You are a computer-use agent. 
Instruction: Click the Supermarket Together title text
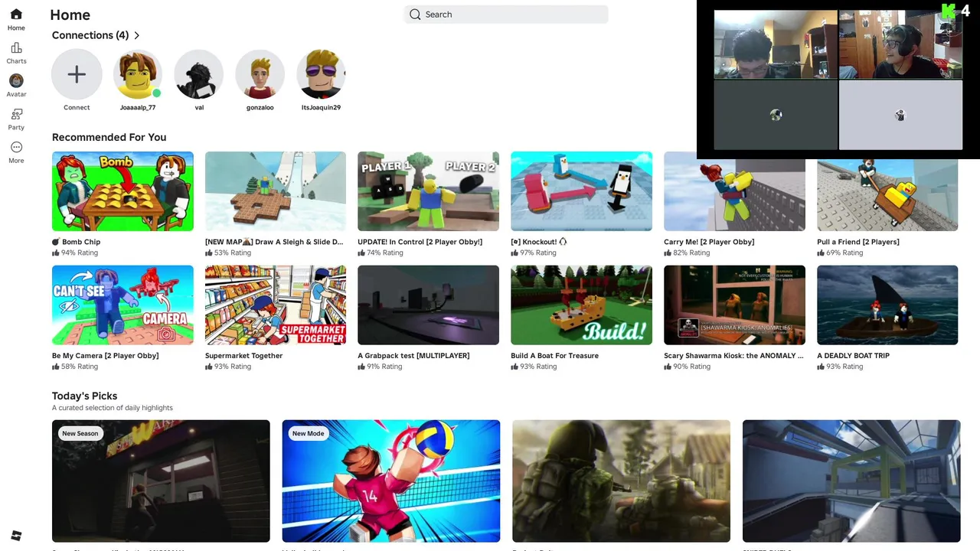click(x=243, y=356)
